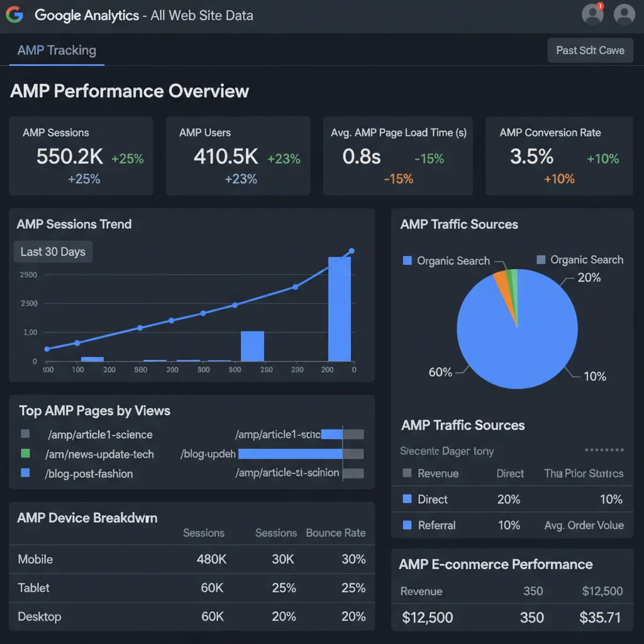Viewport: 644px width, 644px height.
Task: Click the last data point on the trend line
Action: pos(352,251)
